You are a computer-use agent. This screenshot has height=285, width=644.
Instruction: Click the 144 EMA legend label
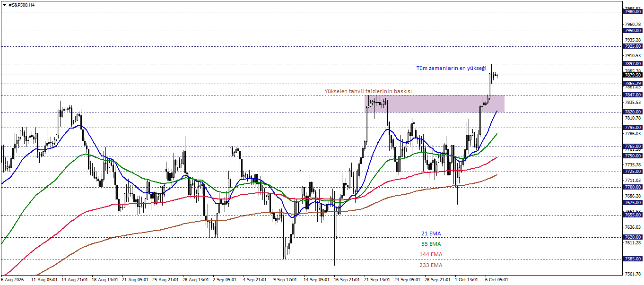[431, 254]
